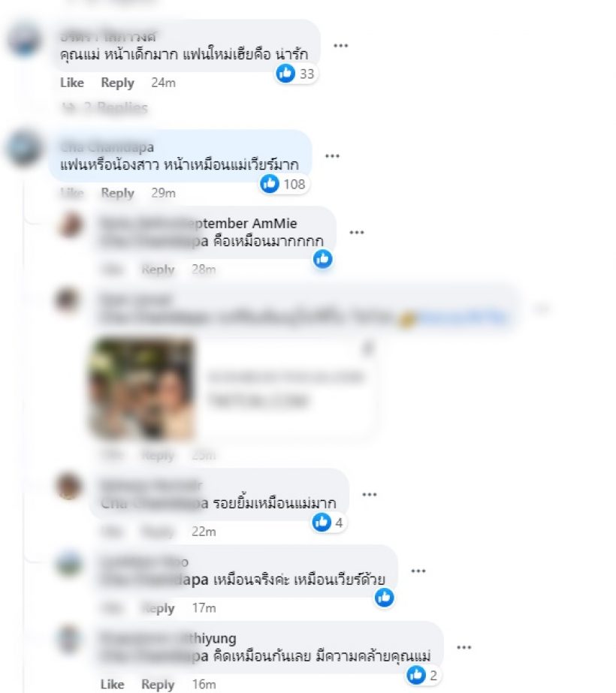
Task: View the 108 like reactions
Action: point(283,184)
